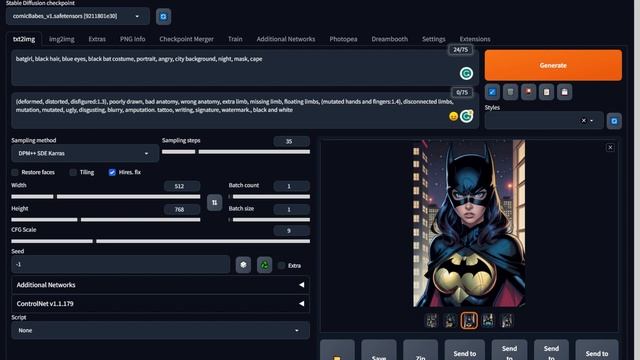The image size is (640, 360).
Task: Refresh the Stable Diffusion checkpoint list
Action: 163,17
